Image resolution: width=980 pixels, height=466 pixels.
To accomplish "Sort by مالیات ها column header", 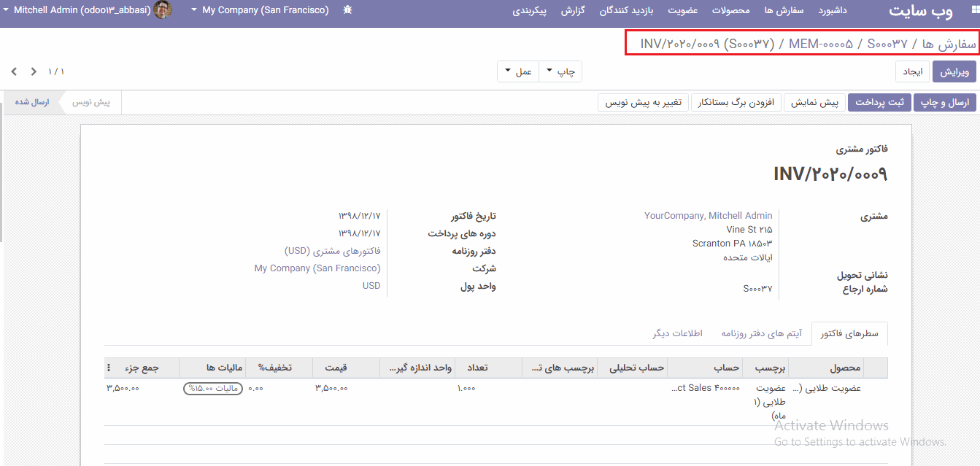I will (212, 368).
